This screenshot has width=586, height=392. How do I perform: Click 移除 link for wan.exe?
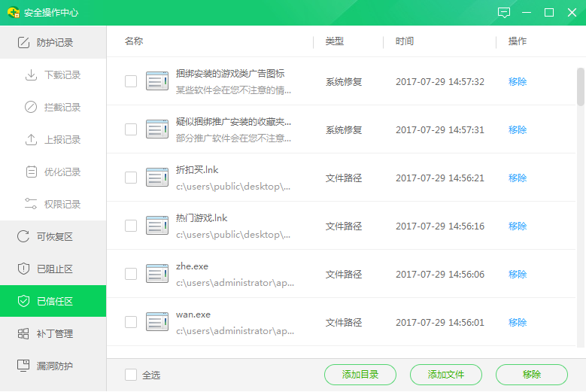pos(518,322)
